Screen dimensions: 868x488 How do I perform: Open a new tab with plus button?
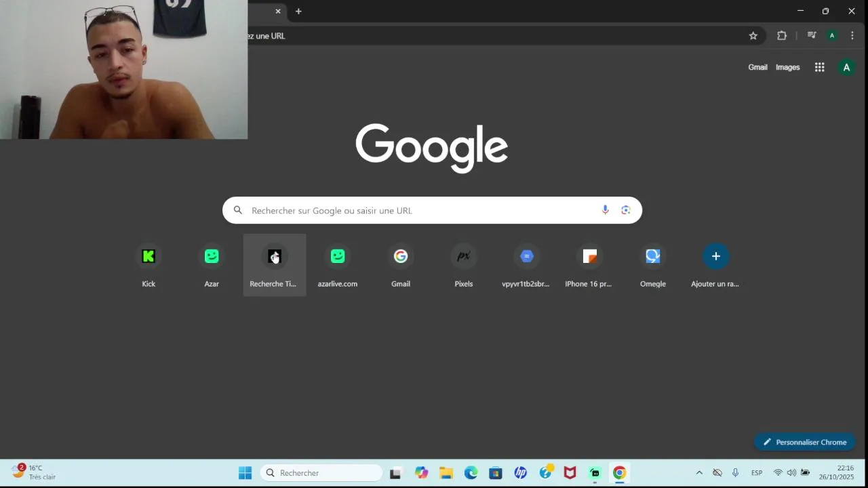click(298, 12)
